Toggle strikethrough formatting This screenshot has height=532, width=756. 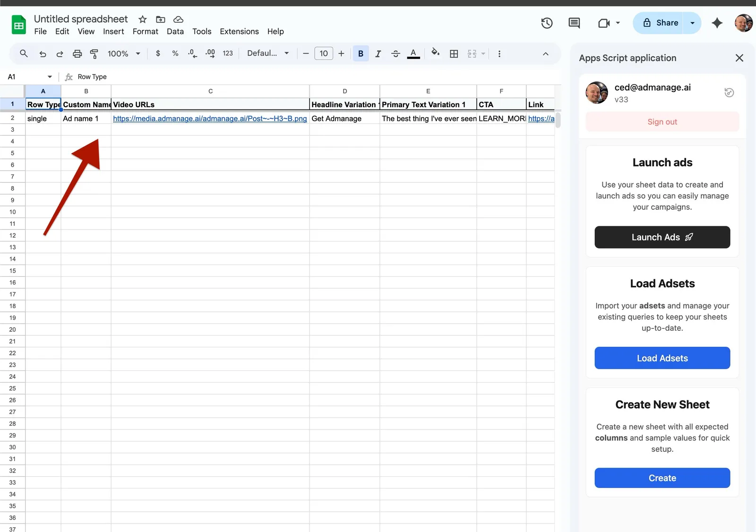pyautogui.click(x=395, y=54)
